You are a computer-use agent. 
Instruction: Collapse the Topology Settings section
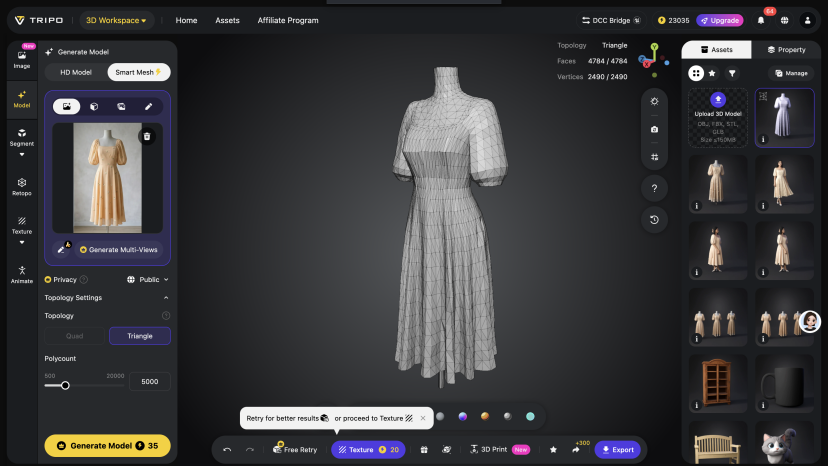pyautogui.click(x=166, y=298)
